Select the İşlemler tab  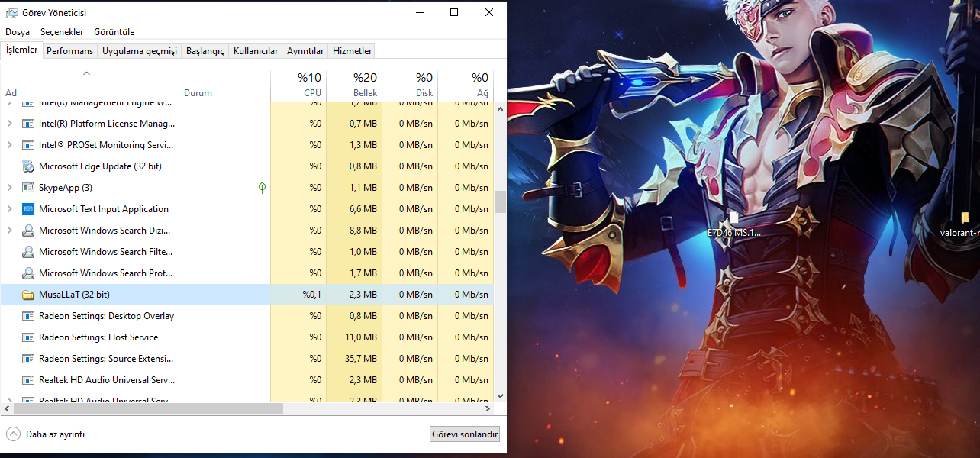click(x=21, y=50)
